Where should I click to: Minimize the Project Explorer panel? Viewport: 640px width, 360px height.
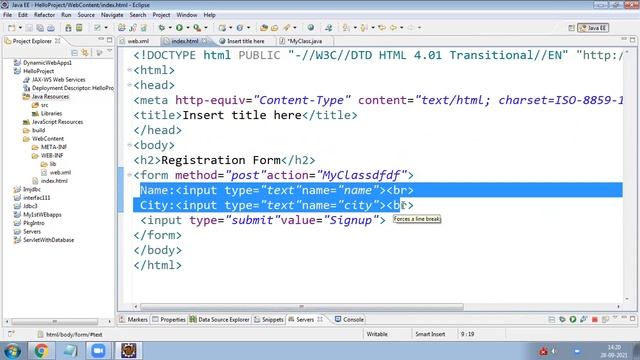(x=101, y=40)
